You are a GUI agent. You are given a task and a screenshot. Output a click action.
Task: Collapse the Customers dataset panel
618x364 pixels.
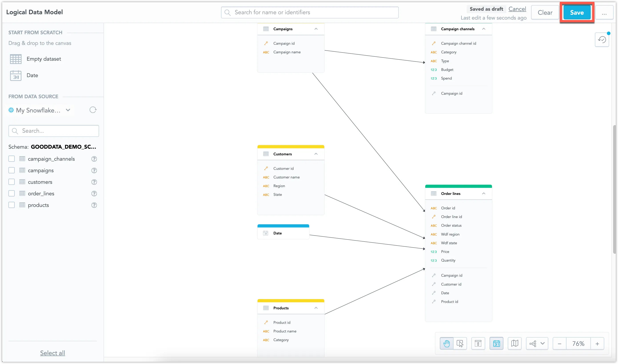coord(316,154)
